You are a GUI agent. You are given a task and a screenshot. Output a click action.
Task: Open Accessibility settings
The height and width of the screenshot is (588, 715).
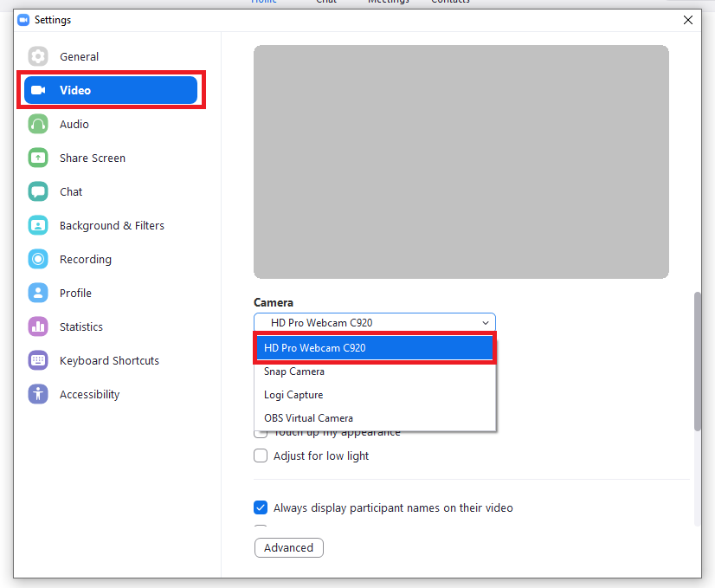tap(111, 394)
